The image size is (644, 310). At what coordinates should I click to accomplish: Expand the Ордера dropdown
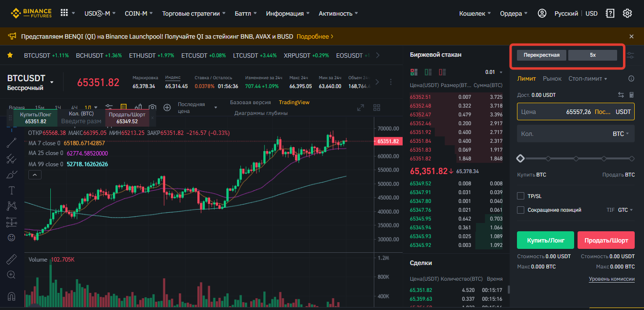point(514,13)
